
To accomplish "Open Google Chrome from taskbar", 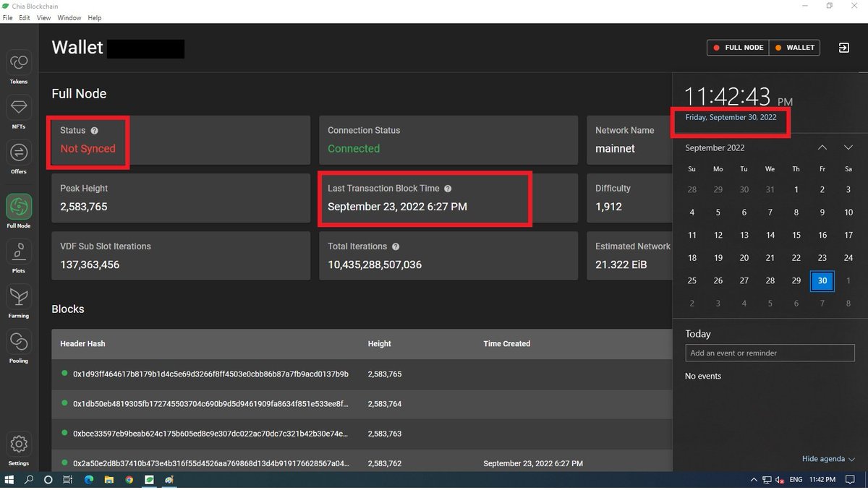I will (x=129, y=480).
